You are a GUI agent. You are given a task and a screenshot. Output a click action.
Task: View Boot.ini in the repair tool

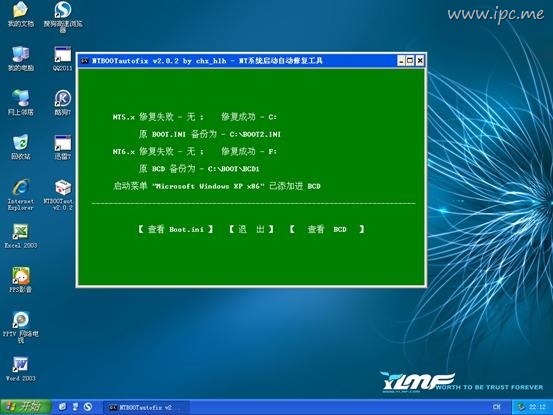click(x=175, y=230)
